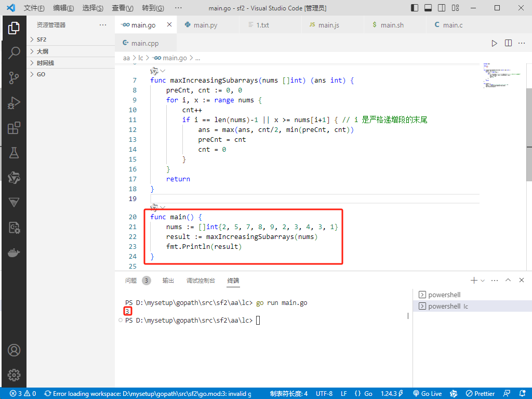532x399 pixels.
Task: Open editor more actions menu
Action: point(522,43)
